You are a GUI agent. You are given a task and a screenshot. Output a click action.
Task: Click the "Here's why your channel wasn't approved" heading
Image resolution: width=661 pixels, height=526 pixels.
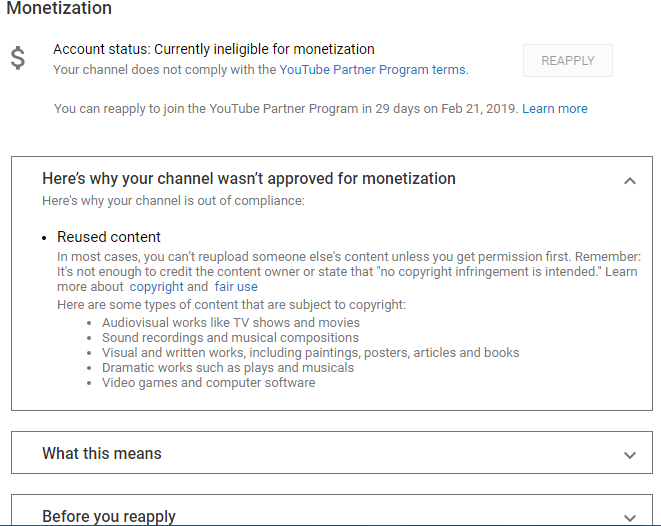[248, 179]
